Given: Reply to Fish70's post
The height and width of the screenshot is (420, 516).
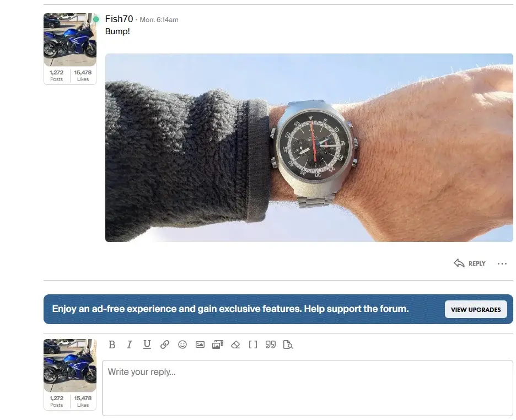Looking at the screenshot, I should tap(470, 263).
